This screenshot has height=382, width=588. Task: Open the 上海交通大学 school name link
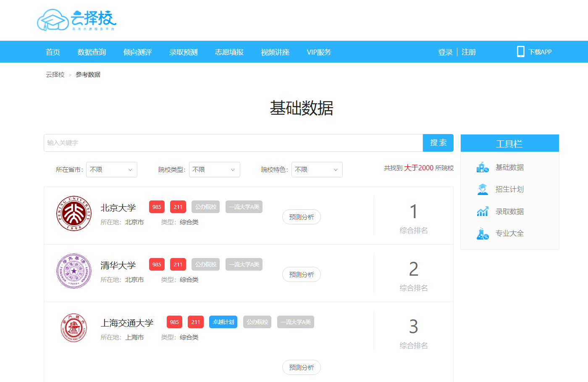[127, 323]
